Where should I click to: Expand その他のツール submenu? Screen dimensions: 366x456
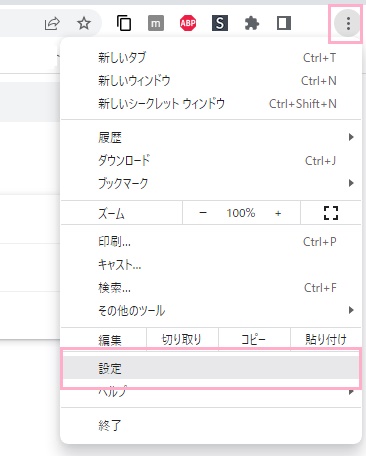211,311
